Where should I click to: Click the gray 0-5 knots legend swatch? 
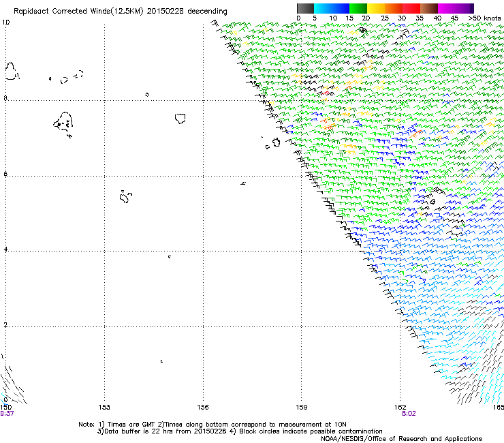(305, 8)
